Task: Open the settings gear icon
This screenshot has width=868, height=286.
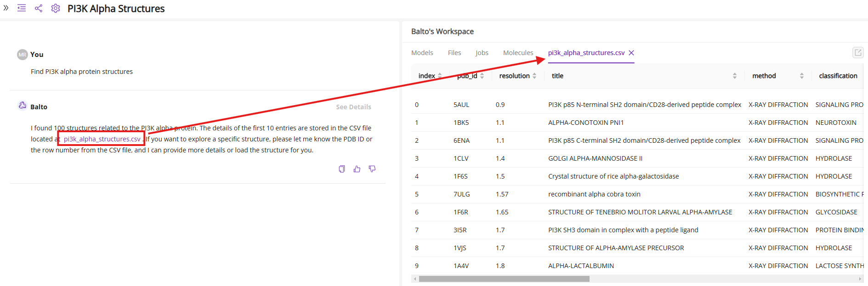Action: (x=56, y=8)
